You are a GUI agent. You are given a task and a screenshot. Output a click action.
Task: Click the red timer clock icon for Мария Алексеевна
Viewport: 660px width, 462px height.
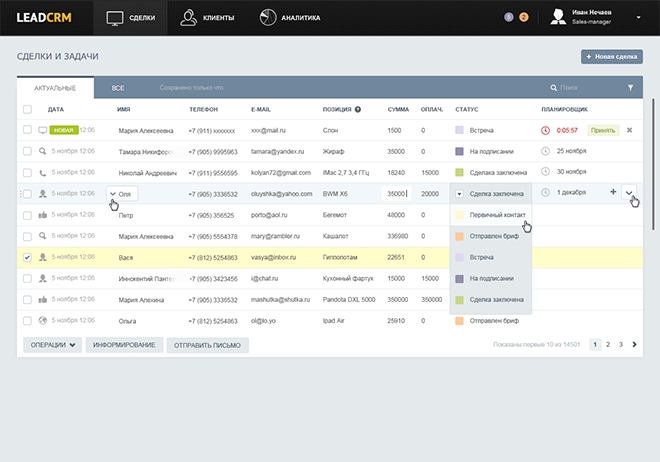[x=545, y=130]
